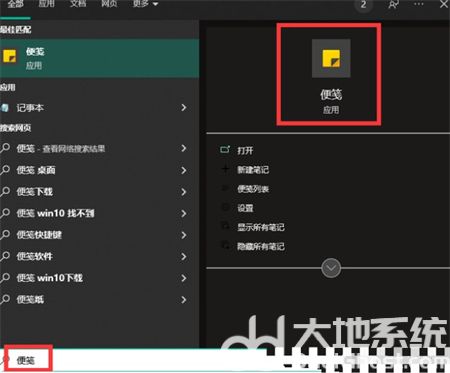Click the Notepad icon beside 记事本
450x373 pixels.
tap(5, 108)
